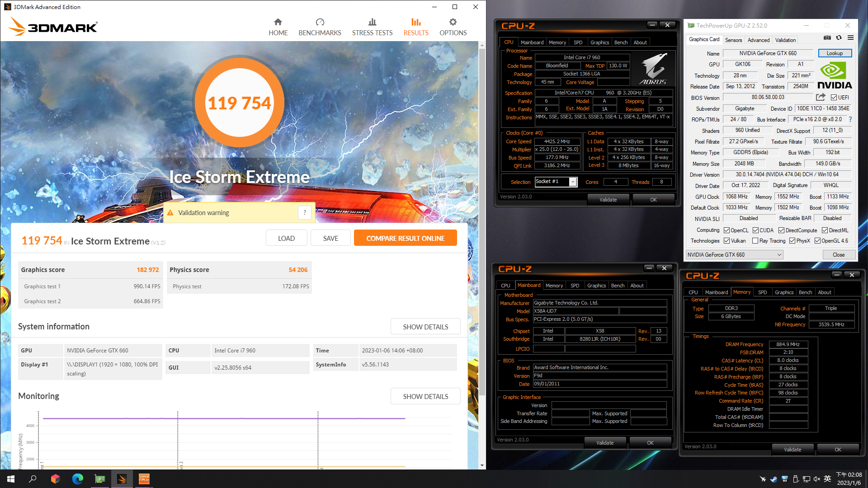Show details for Monitoring

click(425, 396)
